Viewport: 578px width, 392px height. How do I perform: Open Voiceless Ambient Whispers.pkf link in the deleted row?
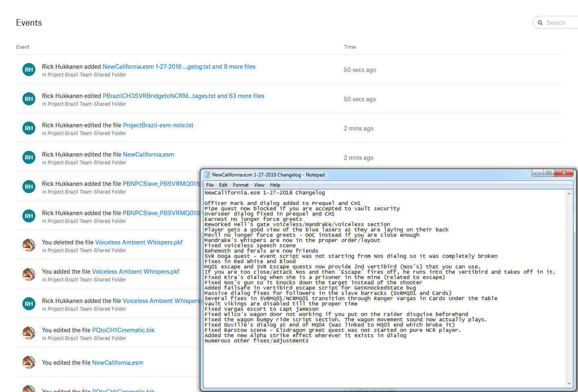click(139, 242)
